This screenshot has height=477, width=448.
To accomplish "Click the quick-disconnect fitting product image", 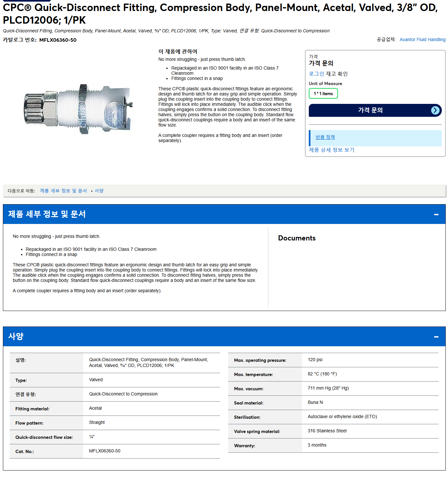I will [x=79, y=109].
